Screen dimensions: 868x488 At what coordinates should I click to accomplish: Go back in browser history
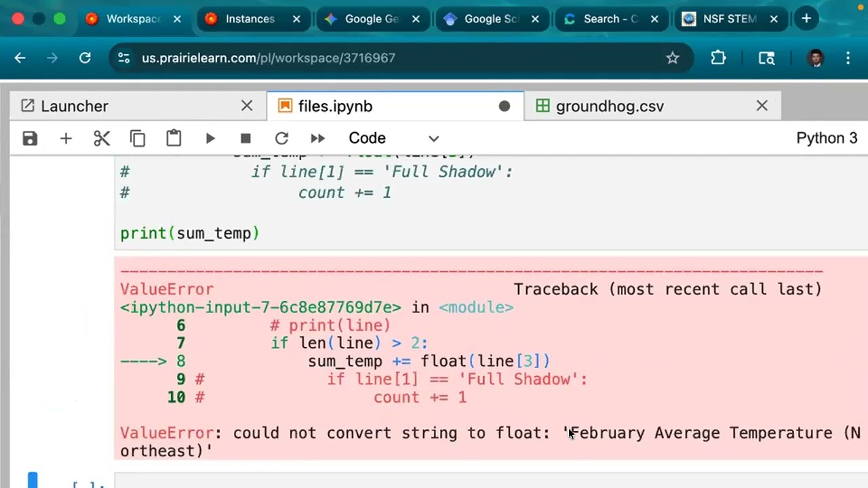(20, 58)
